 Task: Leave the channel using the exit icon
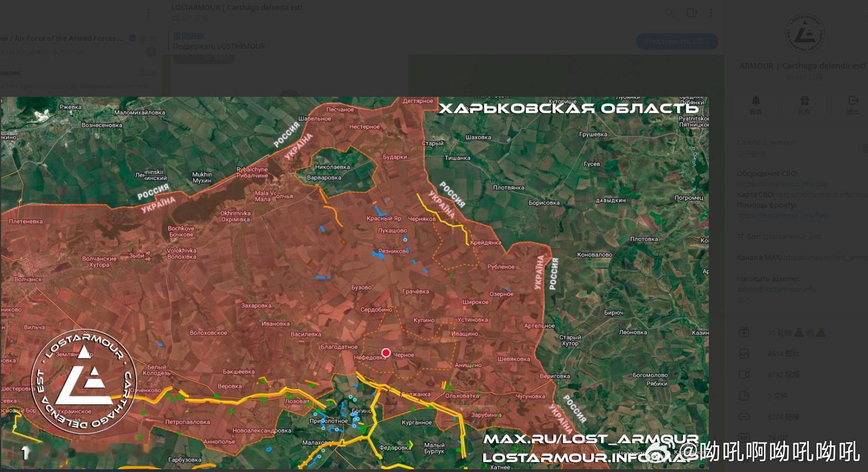[853, 104]
